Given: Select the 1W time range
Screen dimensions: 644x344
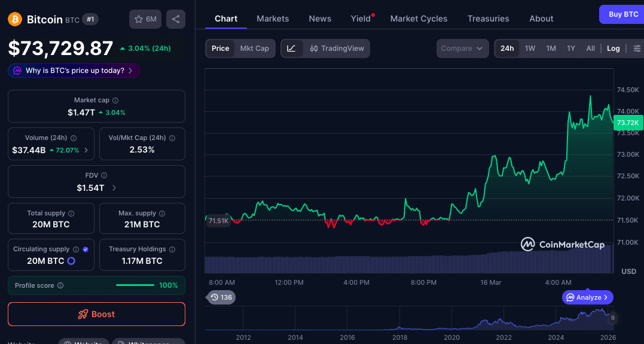Looking at the screenshot, I should point(530,48).
